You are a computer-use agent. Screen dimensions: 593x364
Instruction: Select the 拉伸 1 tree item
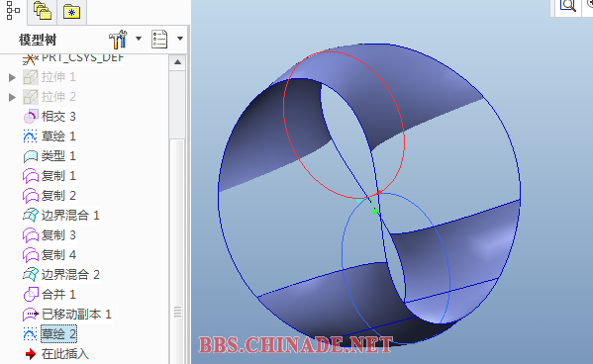pyautogui.click(x=58, y=77)
